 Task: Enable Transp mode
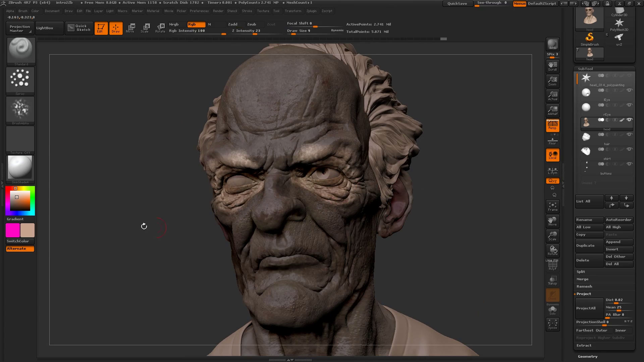tap(552, 280)
